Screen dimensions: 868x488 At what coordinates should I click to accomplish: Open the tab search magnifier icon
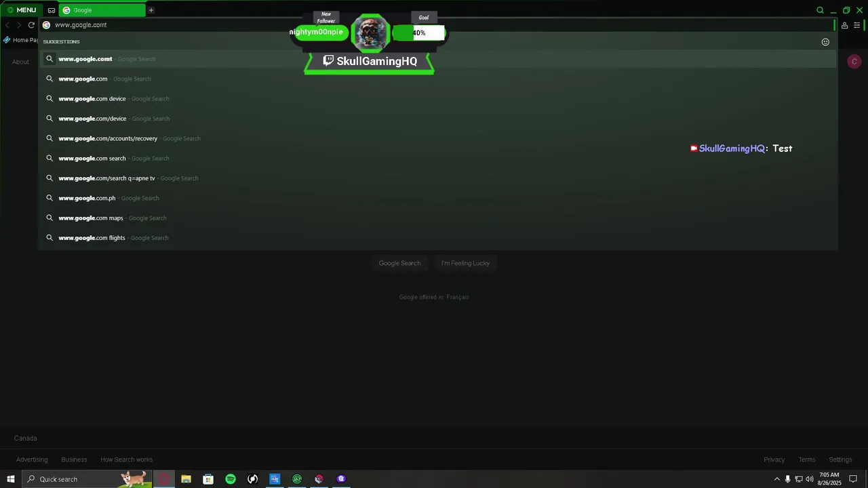click(820, 10)
